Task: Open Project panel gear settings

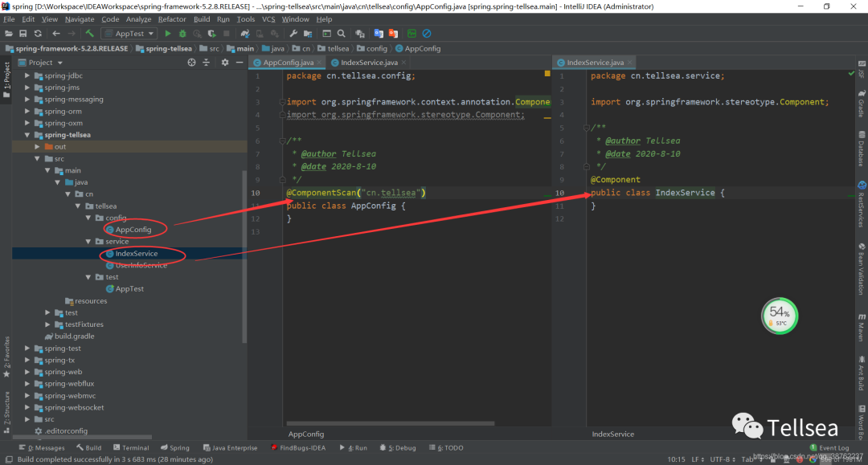Action: click(x=225, y=63)
